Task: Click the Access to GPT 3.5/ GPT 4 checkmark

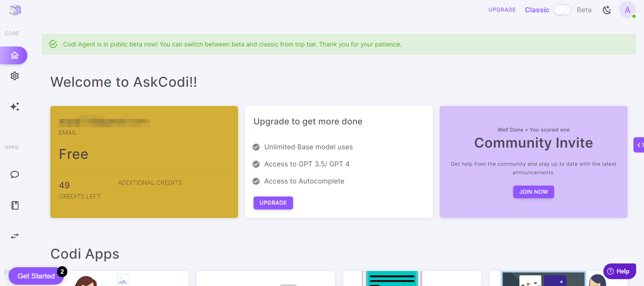Action: 256,164
